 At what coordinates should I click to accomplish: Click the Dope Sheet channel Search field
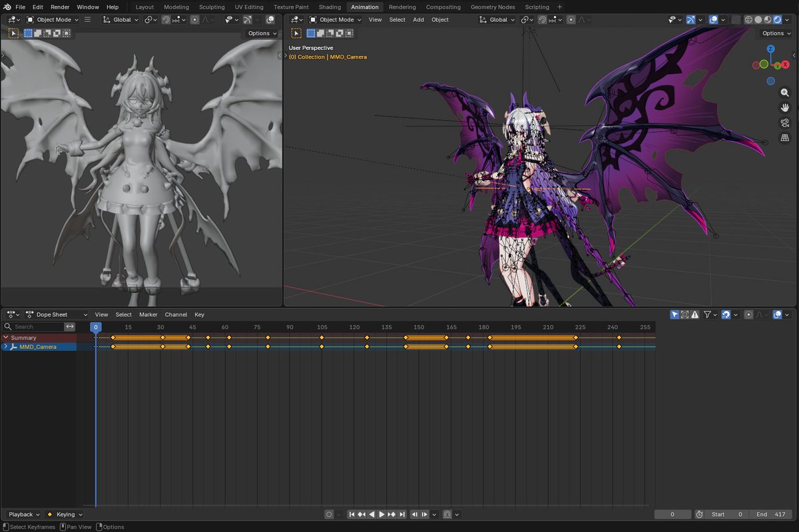(x=32, y=326)
